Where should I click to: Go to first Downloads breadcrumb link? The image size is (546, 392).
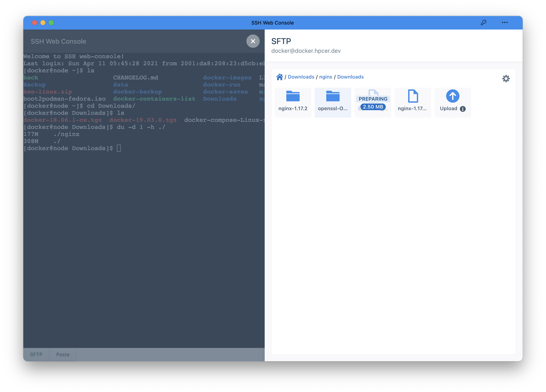coord(301,77)
